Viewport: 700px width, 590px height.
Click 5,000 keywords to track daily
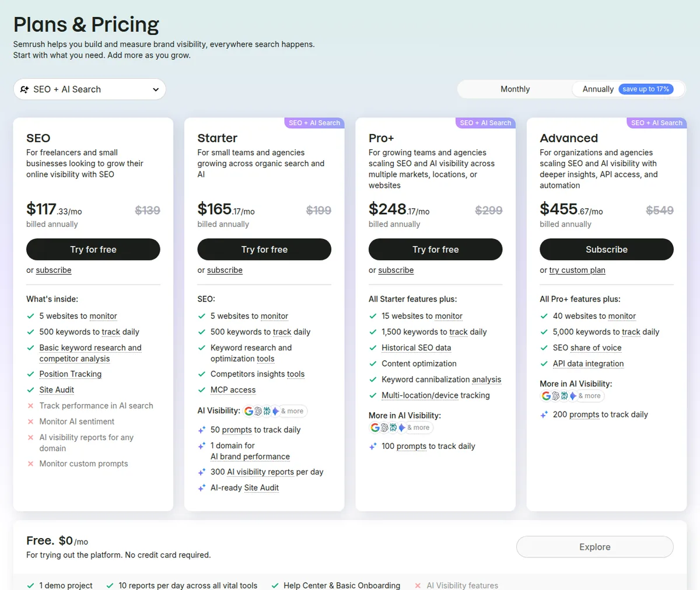606,332
